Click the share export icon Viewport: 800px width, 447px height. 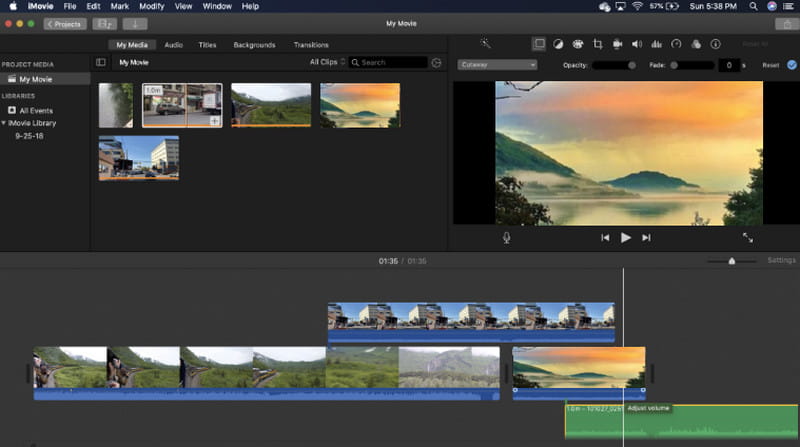coord(787,24)
